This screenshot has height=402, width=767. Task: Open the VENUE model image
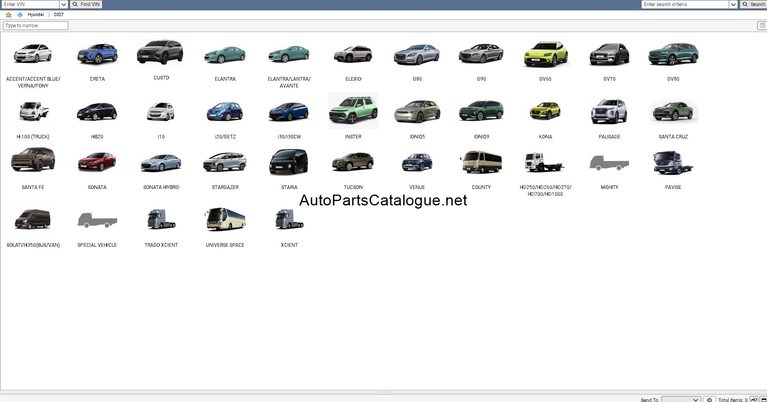417,162
